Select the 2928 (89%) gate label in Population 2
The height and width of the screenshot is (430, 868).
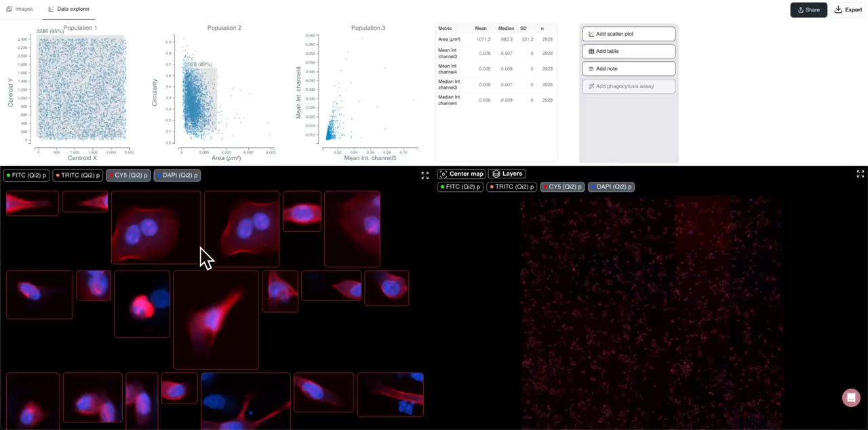click(197, 64)
